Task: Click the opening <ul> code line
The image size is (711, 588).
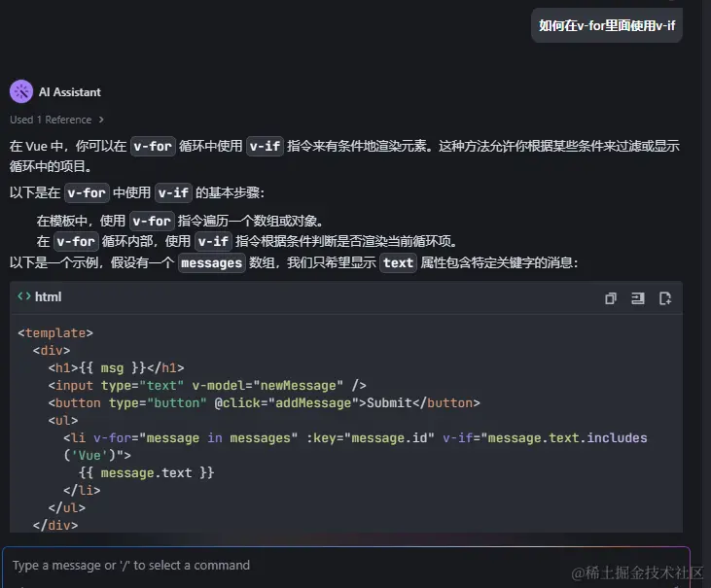Action: [63, 421]
